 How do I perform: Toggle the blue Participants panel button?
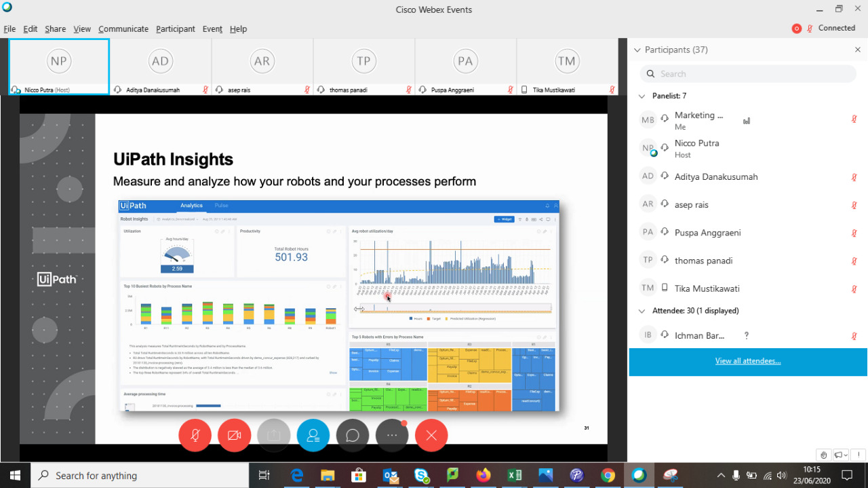(313, 436)
